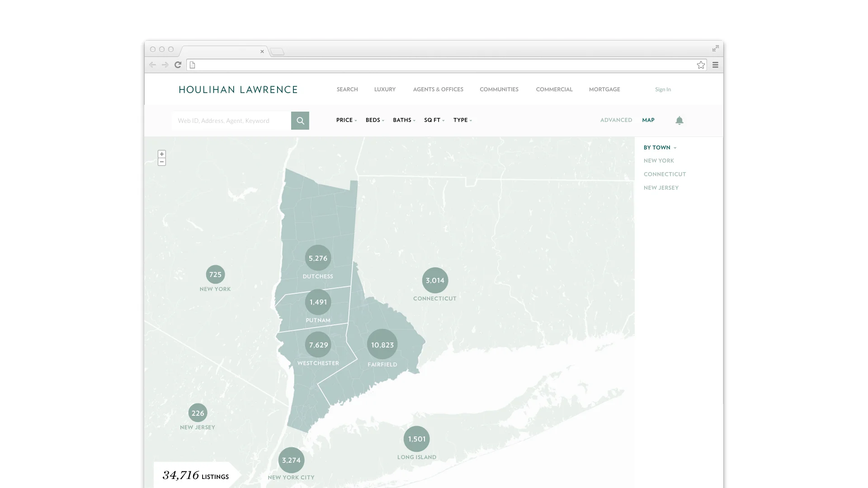
Task: Go to the Communities menu item
Action: click(499, 89)
